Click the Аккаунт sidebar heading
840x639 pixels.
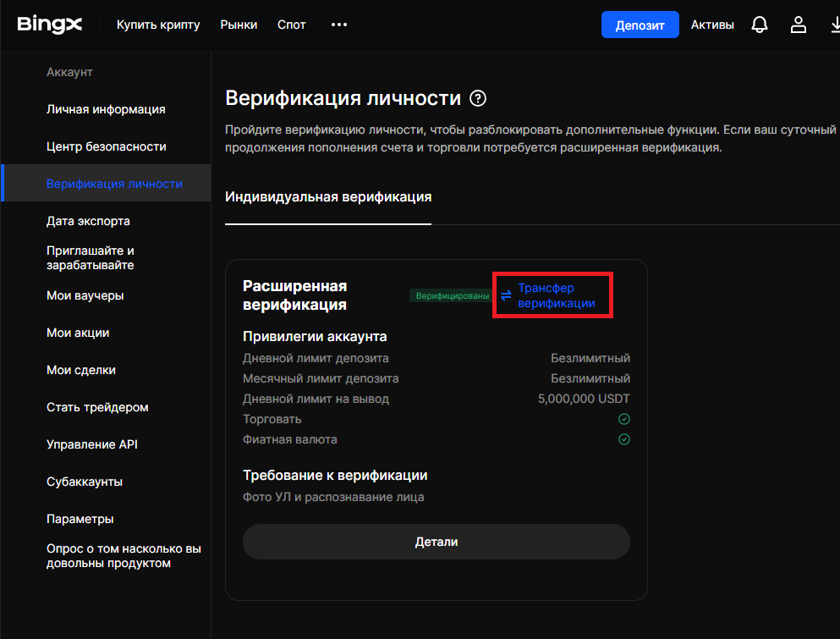[x=69, y=72]
